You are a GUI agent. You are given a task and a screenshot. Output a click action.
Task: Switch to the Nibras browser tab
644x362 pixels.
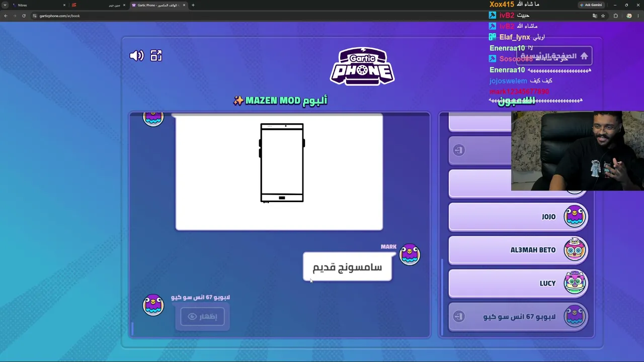pos(39,5)
